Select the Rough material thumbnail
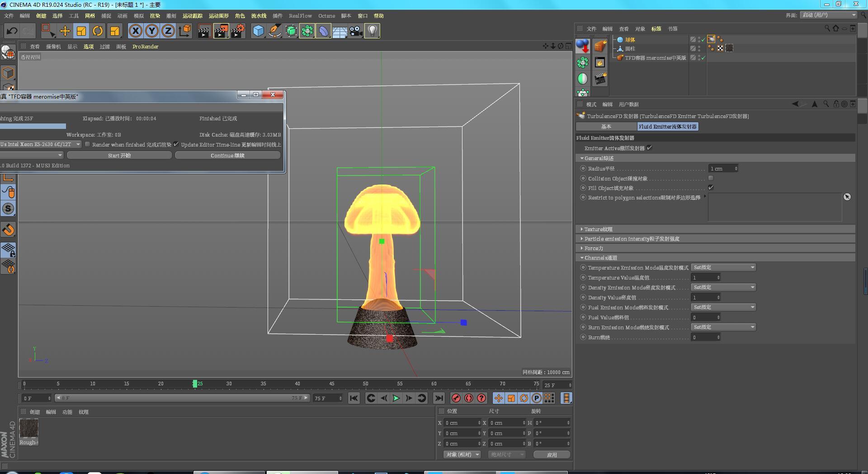 coord(28,428)
